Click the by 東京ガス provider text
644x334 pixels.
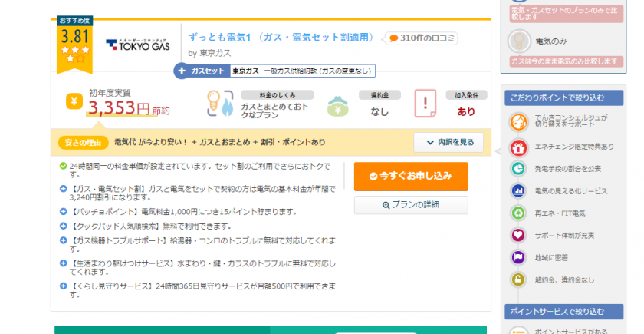click(x=209, y=54)
